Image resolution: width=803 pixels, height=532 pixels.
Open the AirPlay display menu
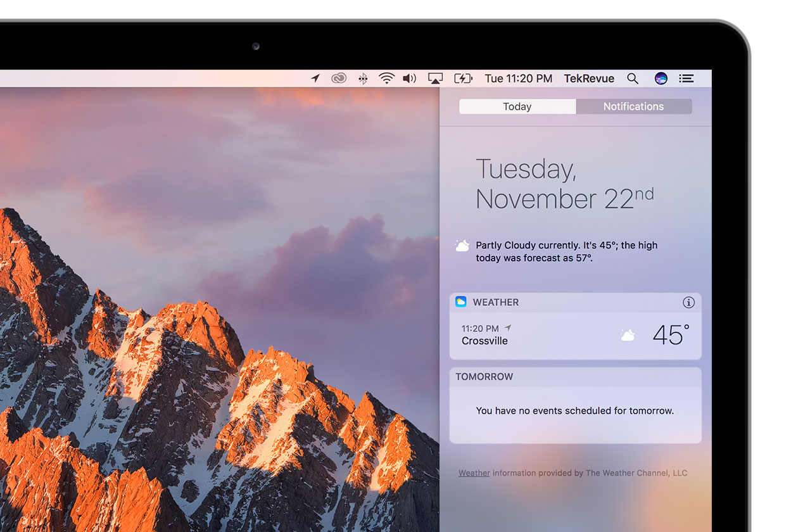pyautogui.click(x=435, y=79)
